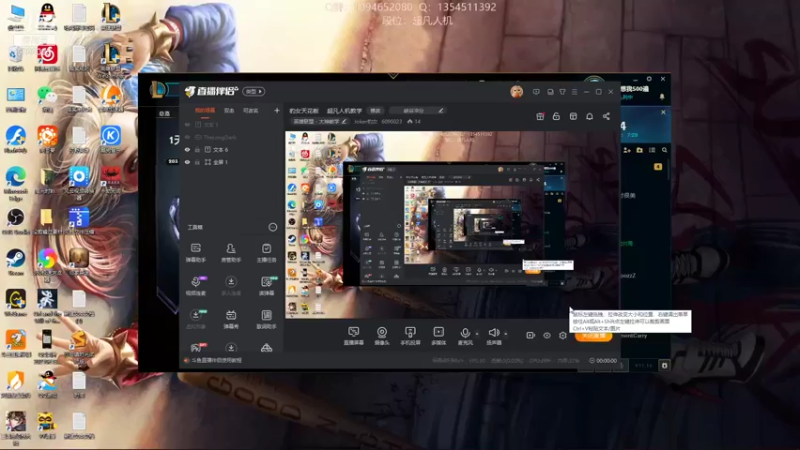800x450 pixels.
Task: Toggle preview eye icon in bottom toolbar
Action: (x=547, y=335)
